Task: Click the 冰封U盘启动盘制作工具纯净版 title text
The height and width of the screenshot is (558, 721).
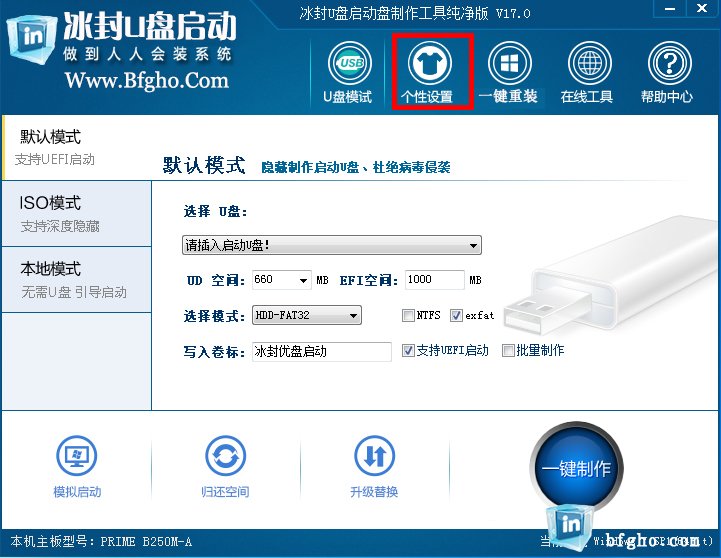Action: click(394, 13)
